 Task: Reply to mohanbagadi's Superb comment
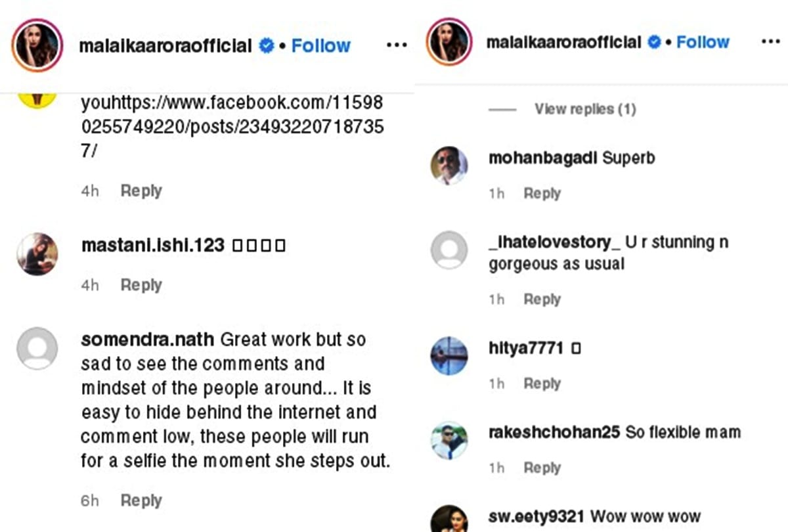click(x=542, y=193)
